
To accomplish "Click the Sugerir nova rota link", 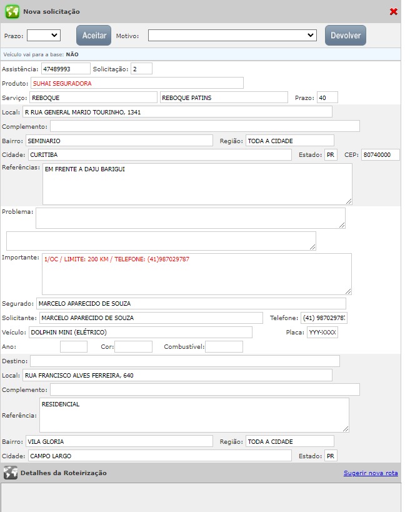I will [x=371, y=473].
